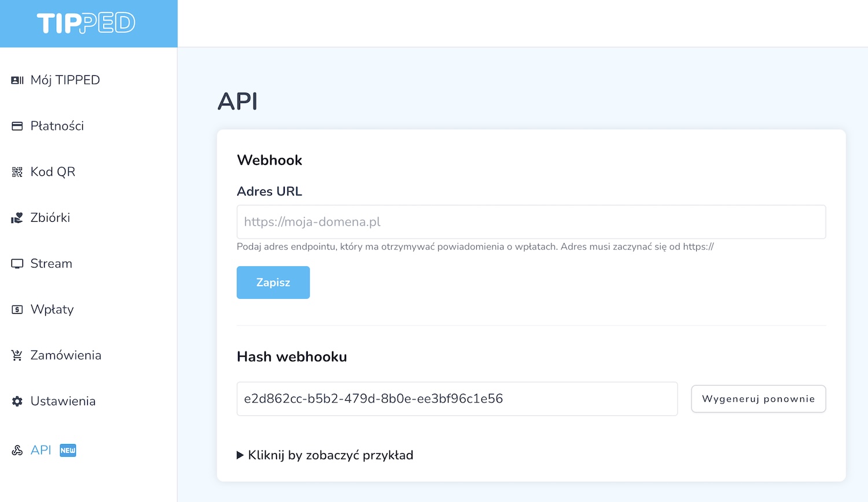Go to the Zbiórki section
This screenshot has height=502, width=868.
tap(50, 218)
